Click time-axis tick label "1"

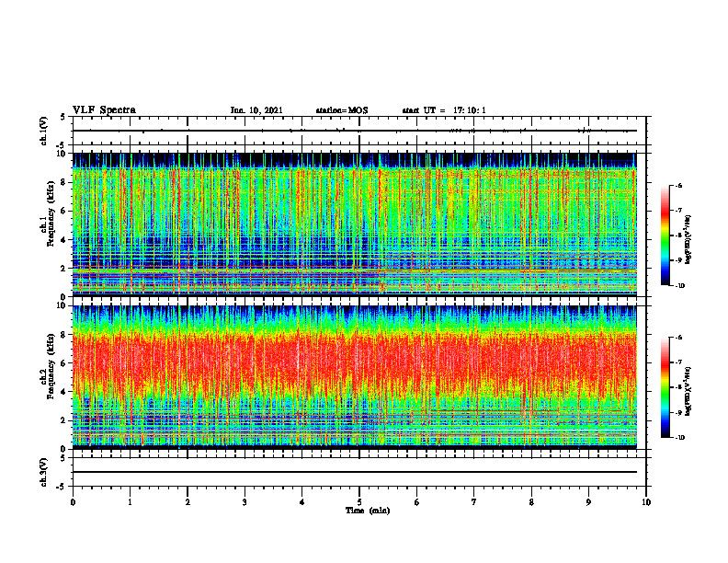click(x=130, y=502)
